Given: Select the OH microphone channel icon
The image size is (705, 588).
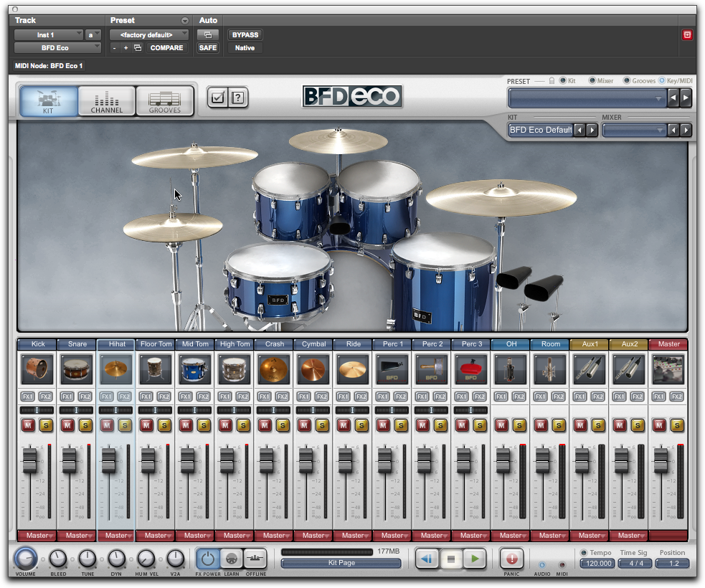Looking at the screenshot, I should 511,369.
